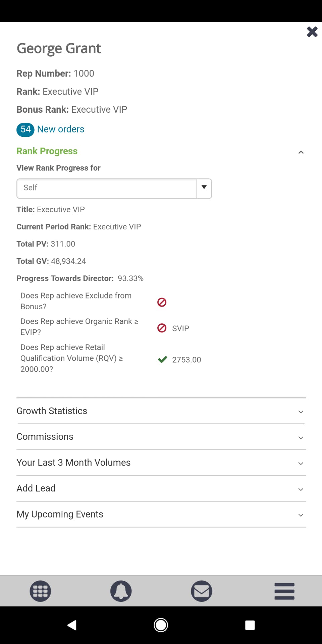This screenshot has height=644, width=322.
Task: Open the New orders link
Action: 61,129
